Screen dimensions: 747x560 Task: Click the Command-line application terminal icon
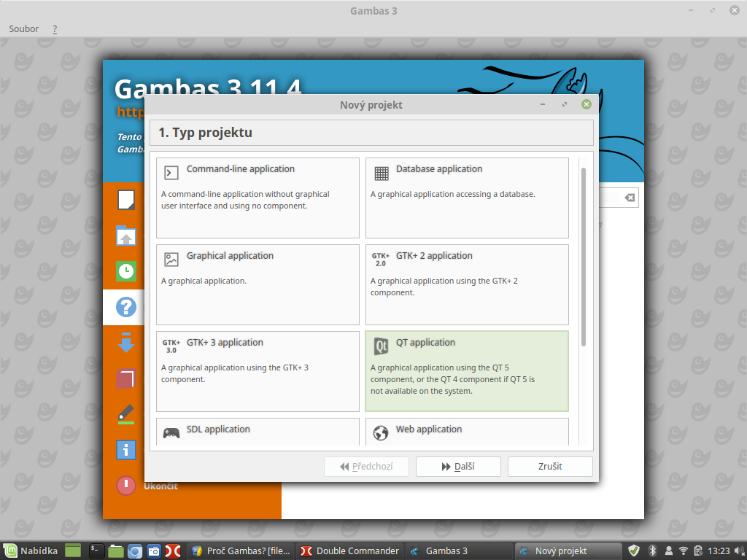[x=171, y=173]
